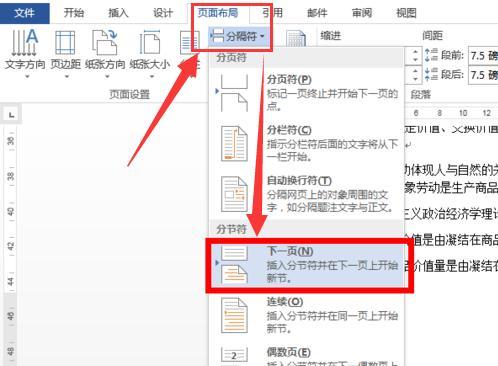Expand the 文字方向 dropdown arrow
Image resolution: width=498 pixels, height=366 pixels.
coord(27,77)
